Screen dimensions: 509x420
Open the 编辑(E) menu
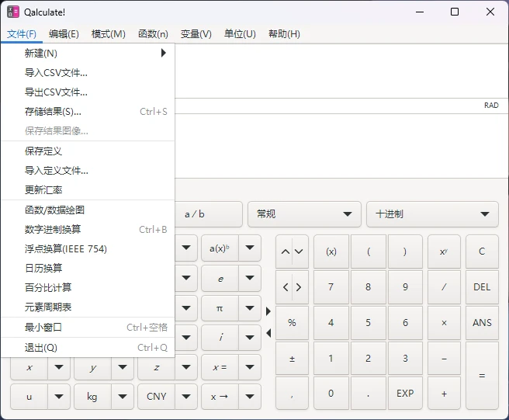(64, 34)
